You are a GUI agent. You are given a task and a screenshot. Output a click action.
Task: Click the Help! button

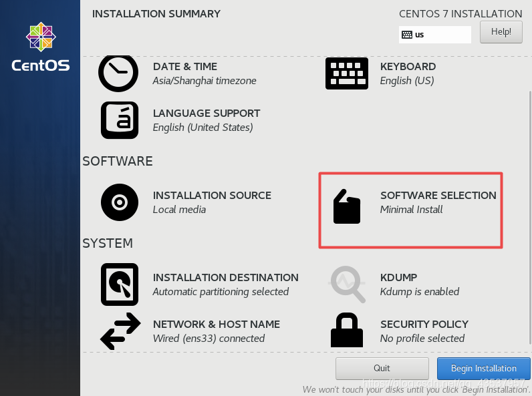tap(501, 32)
